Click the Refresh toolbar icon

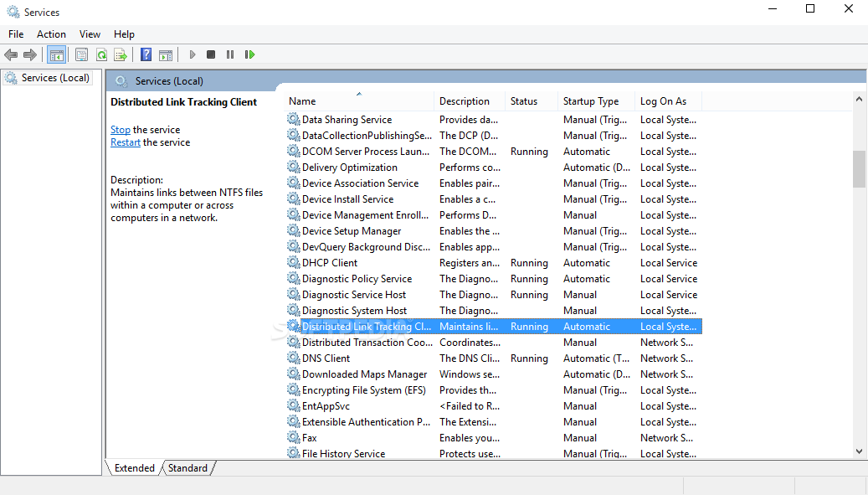(101, 54)
